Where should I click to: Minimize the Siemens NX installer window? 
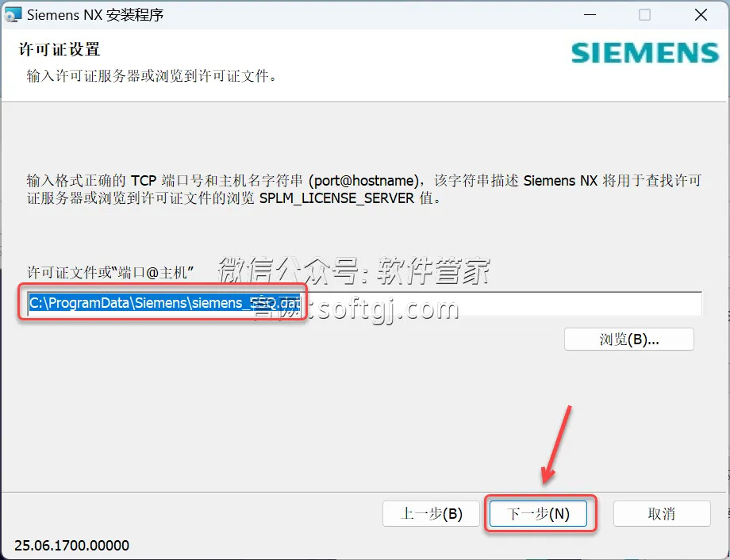[590, 15]
